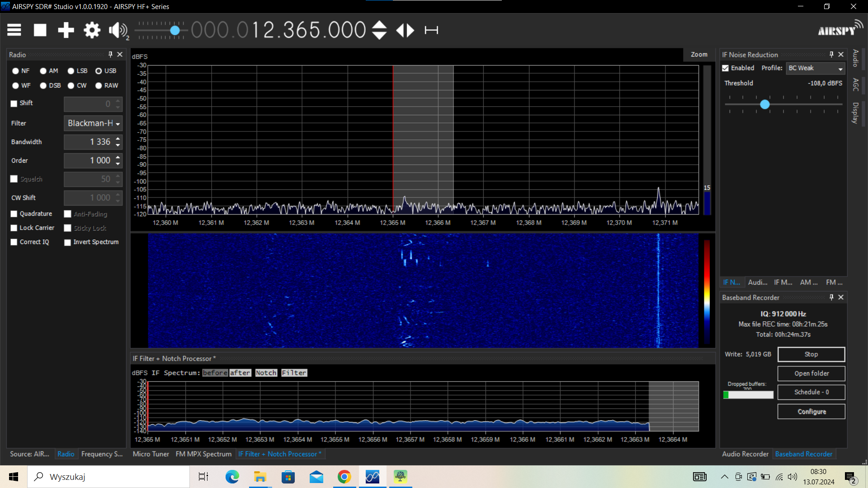Open Windows Start menu
This screenshot has height=488, width=868.
(x=14, y=477)
